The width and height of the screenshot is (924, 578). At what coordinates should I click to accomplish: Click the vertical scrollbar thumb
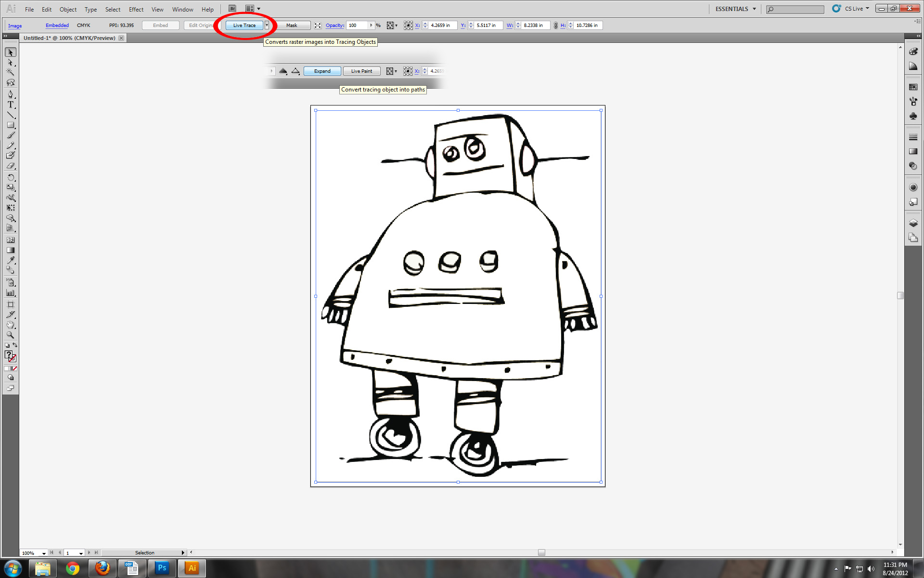[900, 295]
